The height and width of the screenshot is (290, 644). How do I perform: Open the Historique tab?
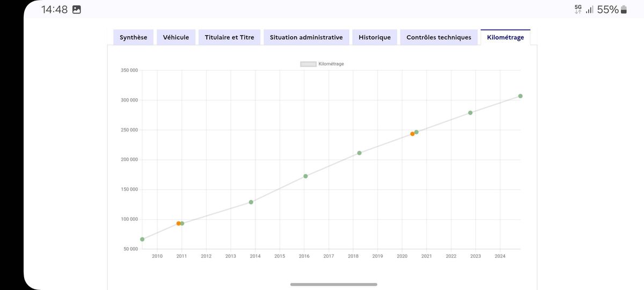pos(375,38)
